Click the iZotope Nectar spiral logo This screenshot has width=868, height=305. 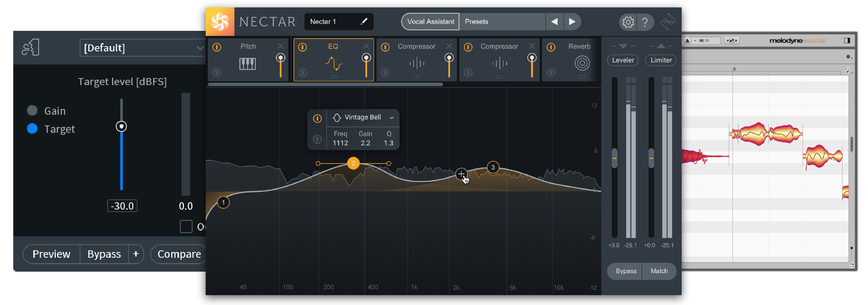[x=220, y=21]
